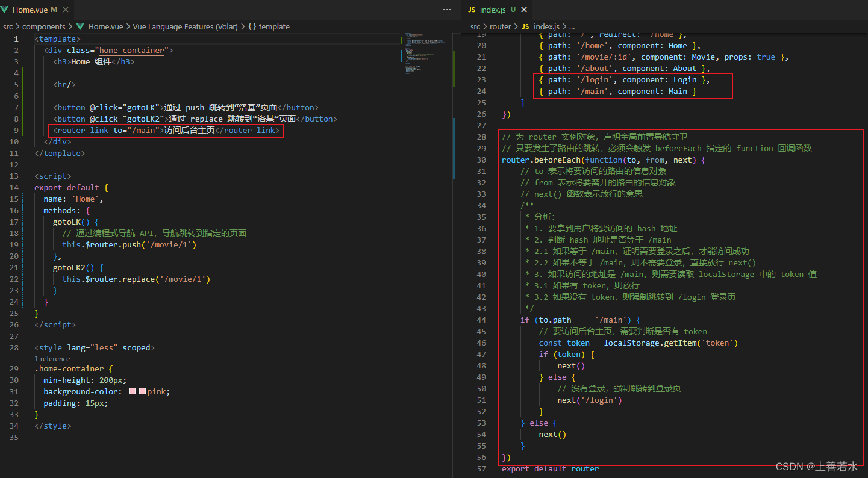Click the JS icon in right breadcrumb

[525, 26]
